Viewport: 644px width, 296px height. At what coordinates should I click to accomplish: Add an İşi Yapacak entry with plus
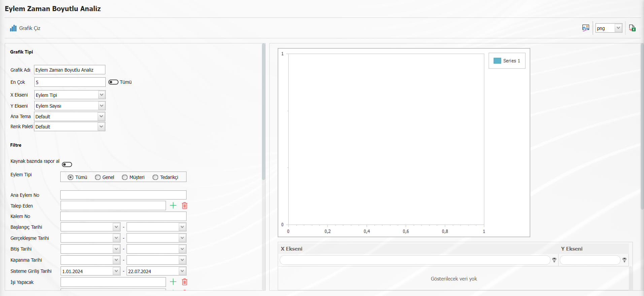173,282
